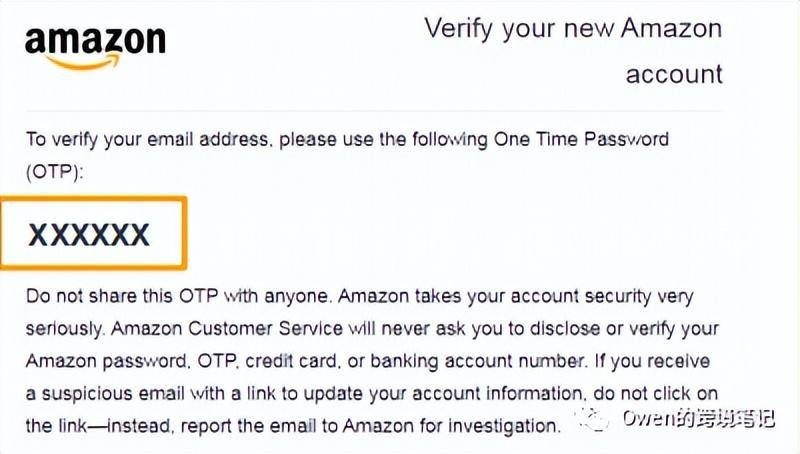Click the "One Time Password" phrase
The height and width of the screenshot is (454, 800).
(581, 139)
